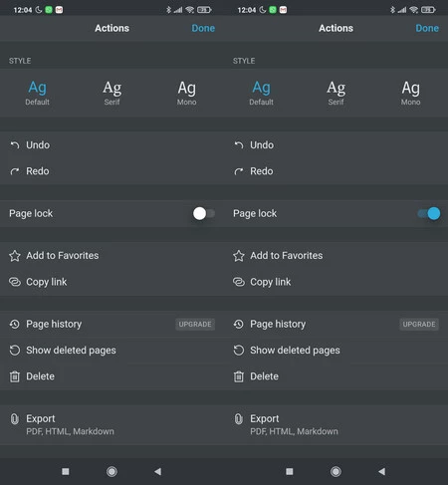Choose Delete from the right screen list
This screenshot has width=448, height=485.
tap(336, 376)
